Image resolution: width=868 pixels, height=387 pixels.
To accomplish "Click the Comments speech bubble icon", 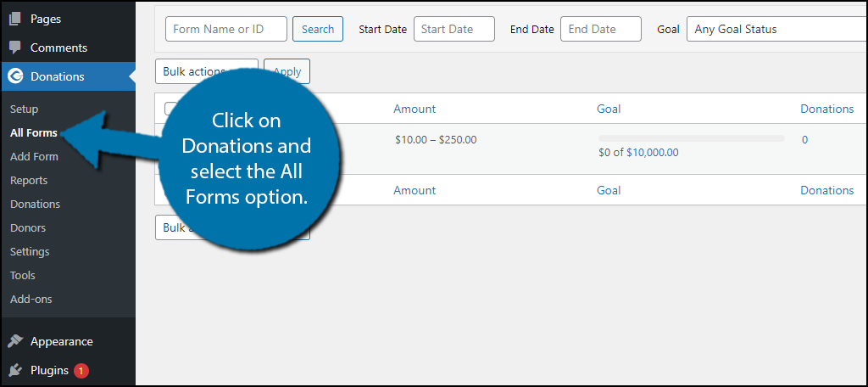I will point(15,48).
